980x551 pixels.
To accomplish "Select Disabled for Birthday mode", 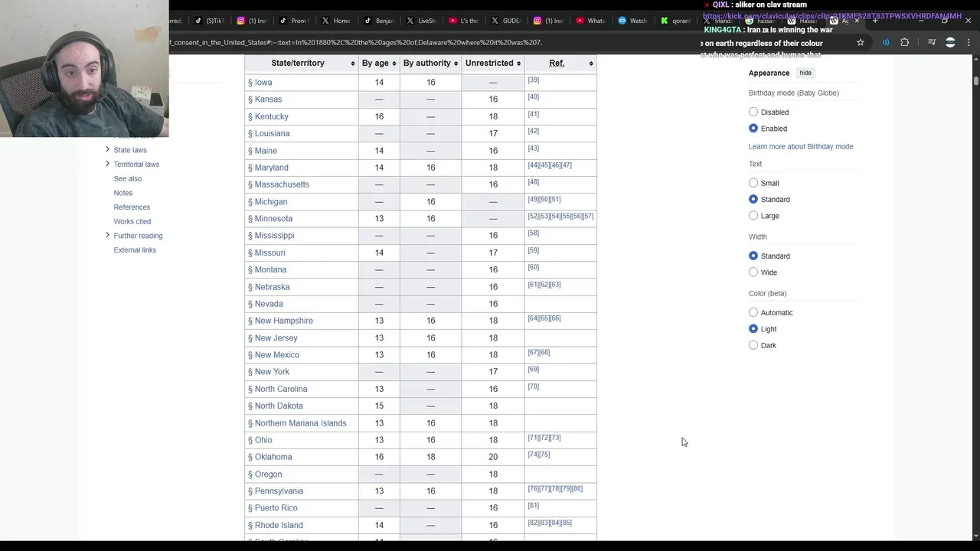I will tap(753, 112).
